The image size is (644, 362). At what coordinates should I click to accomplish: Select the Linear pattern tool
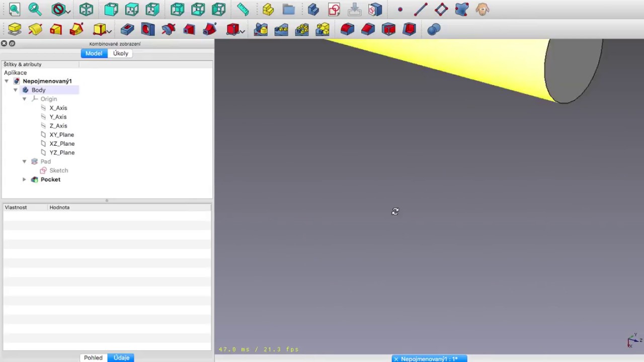281,29
